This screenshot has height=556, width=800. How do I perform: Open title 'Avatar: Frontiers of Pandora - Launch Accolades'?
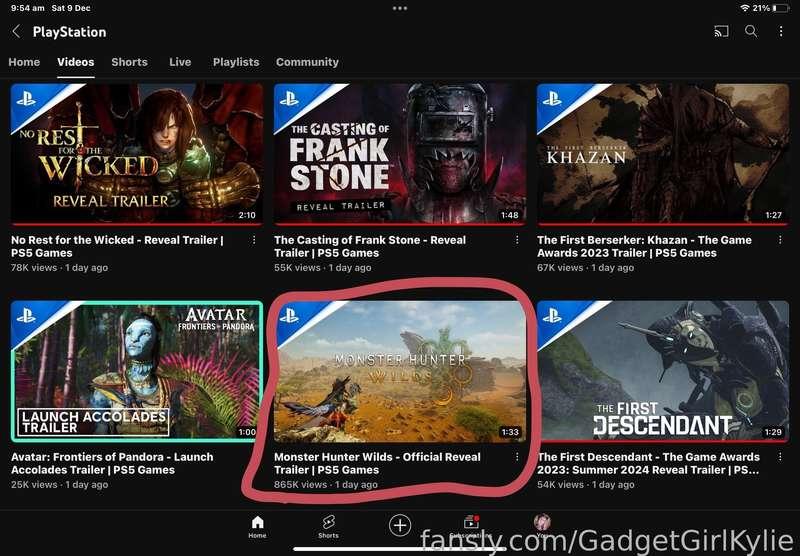pos(112,463)
